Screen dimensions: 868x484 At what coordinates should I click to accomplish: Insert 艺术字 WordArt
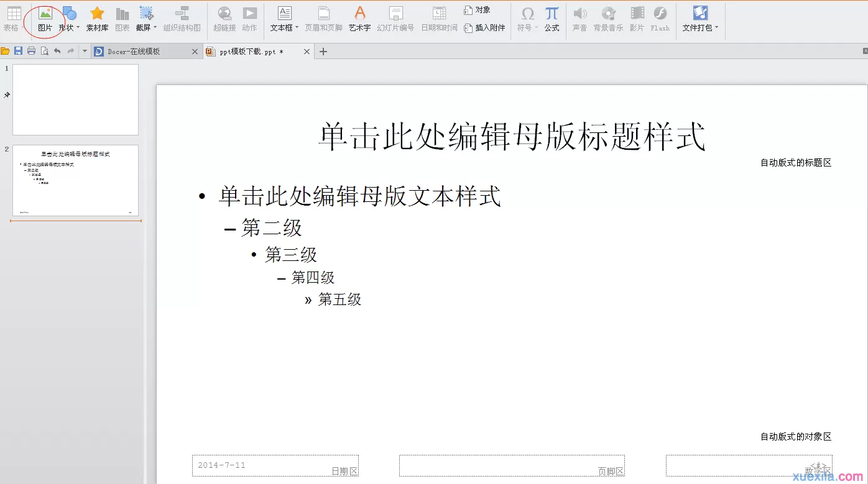[359, 19]
